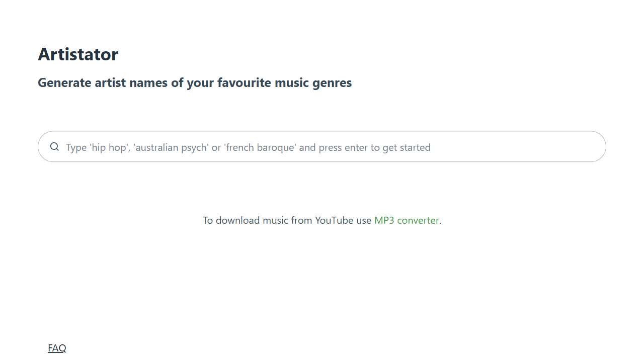This screenshot has height=362, width=644.
Task: Click the Artistator page title
Action: 78,54
